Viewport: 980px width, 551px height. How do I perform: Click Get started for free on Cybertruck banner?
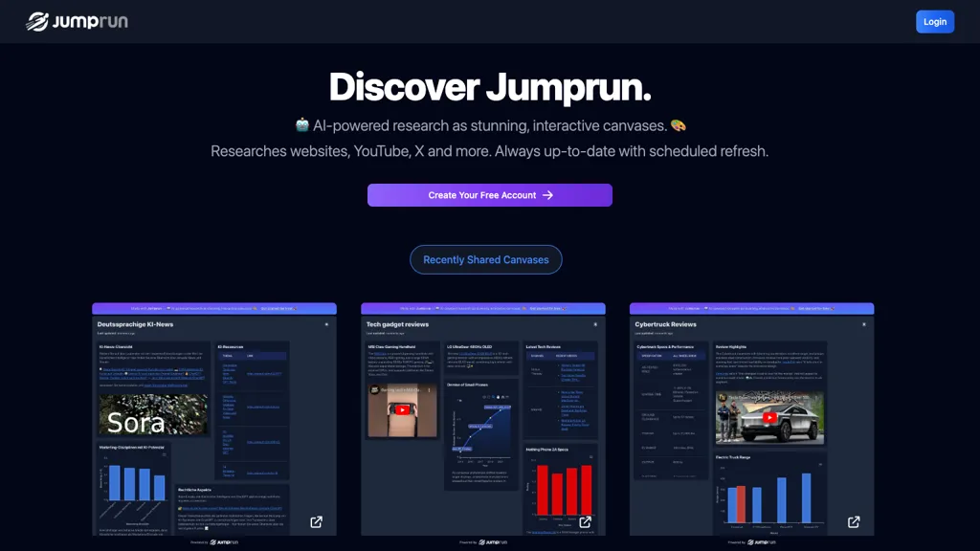[816, 309]
